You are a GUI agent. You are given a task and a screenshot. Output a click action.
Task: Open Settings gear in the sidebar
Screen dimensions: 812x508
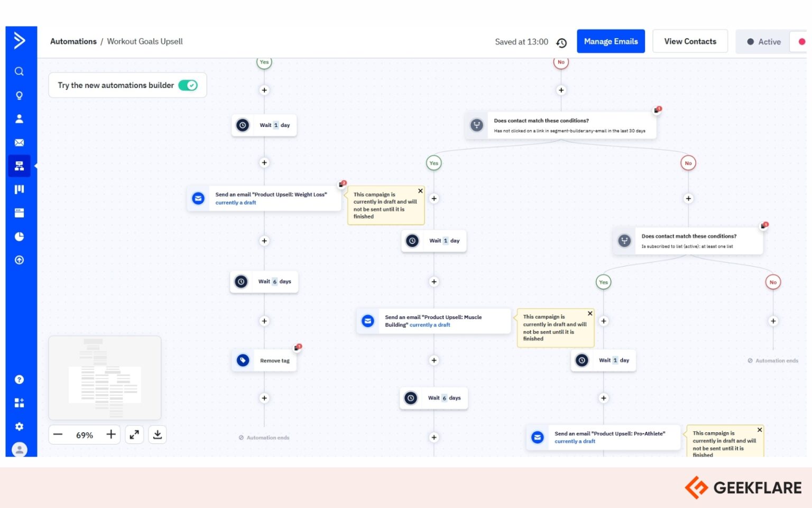(x=19, y=427)
